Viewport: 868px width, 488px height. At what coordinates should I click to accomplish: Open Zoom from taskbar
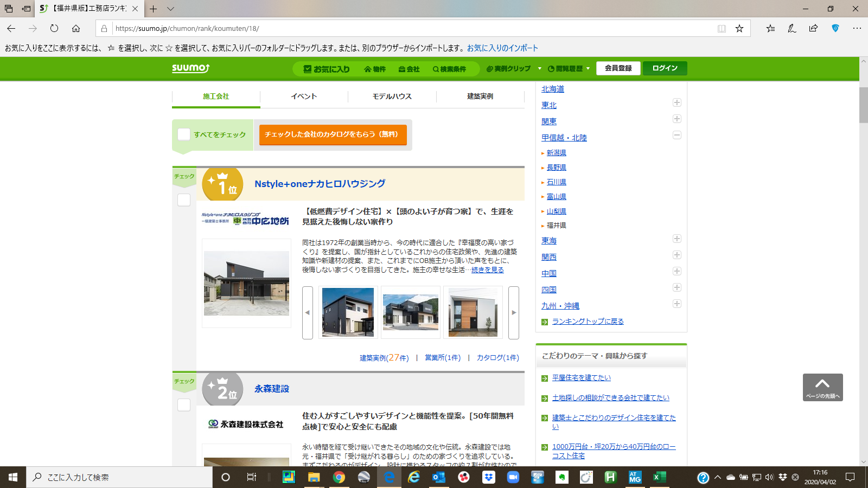point(513,477)
